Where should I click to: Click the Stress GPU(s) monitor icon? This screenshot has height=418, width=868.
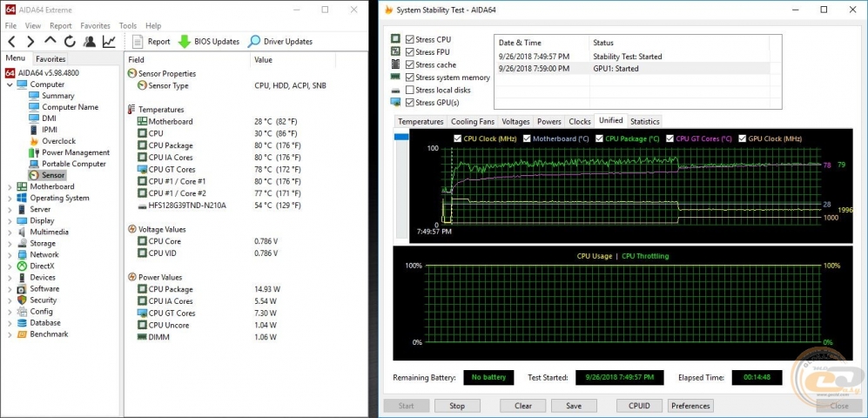pyautogui.click(x=395, y=103)
